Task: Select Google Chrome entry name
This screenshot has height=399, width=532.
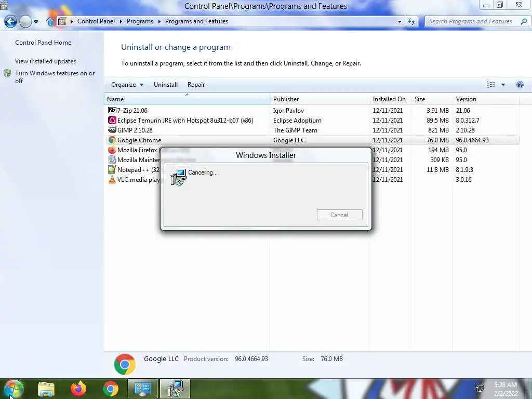Action: point(139,140)
